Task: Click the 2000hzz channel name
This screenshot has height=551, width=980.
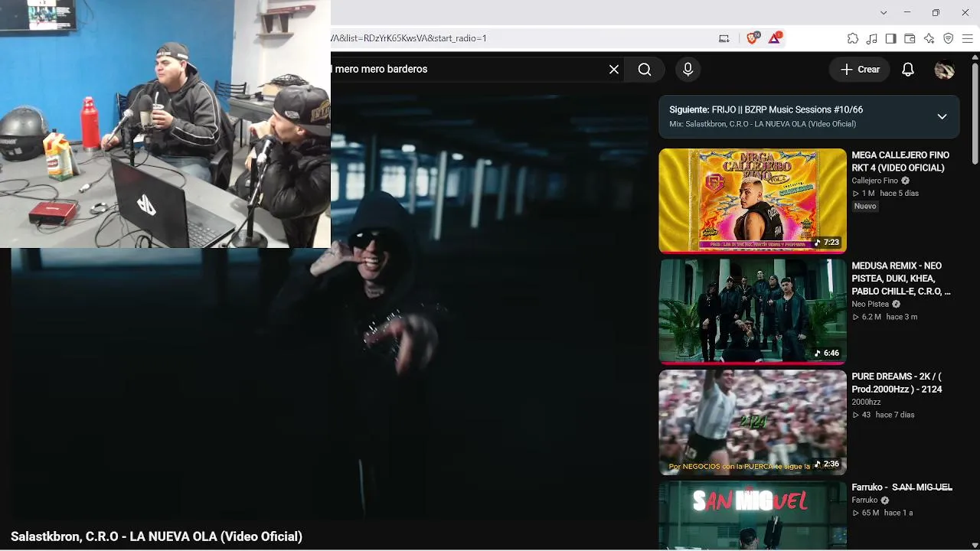Action: point(866,403)
